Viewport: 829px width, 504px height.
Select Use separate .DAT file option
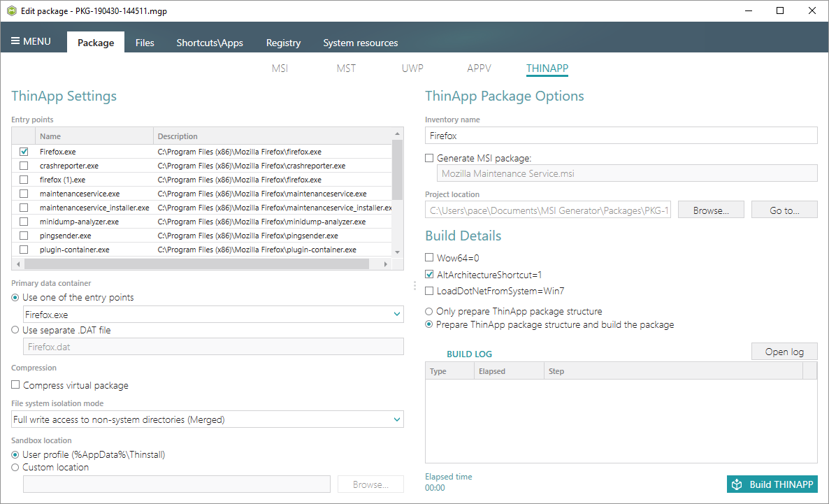coord(62,330)
